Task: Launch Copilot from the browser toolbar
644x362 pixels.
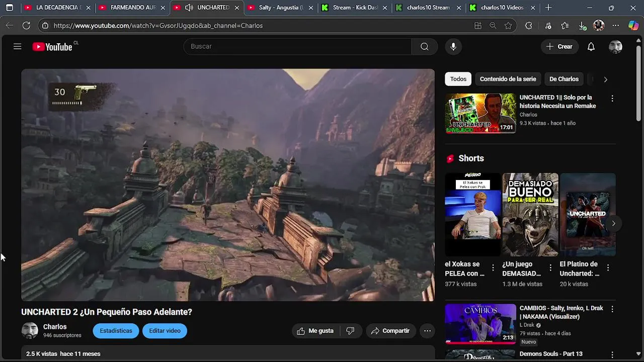Action: (x=633, y=26)
